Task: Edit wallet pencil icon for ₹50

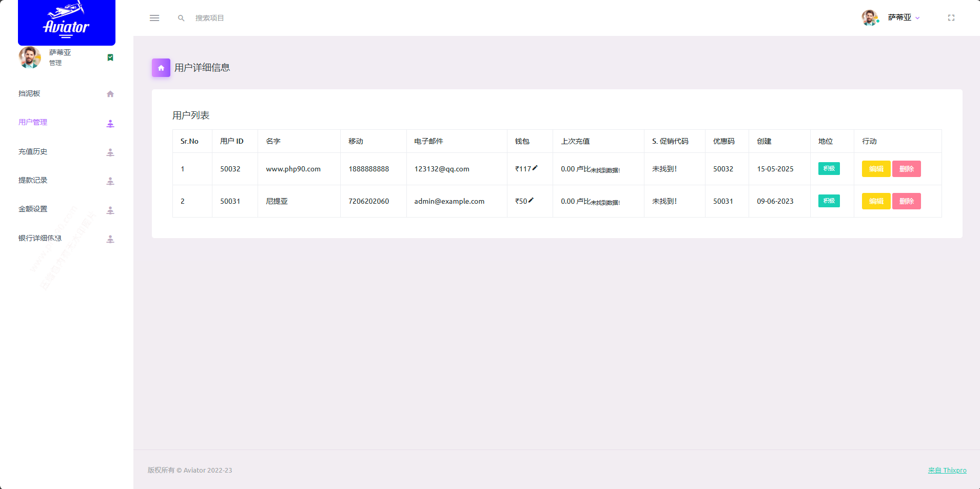Action: point(531,200)
